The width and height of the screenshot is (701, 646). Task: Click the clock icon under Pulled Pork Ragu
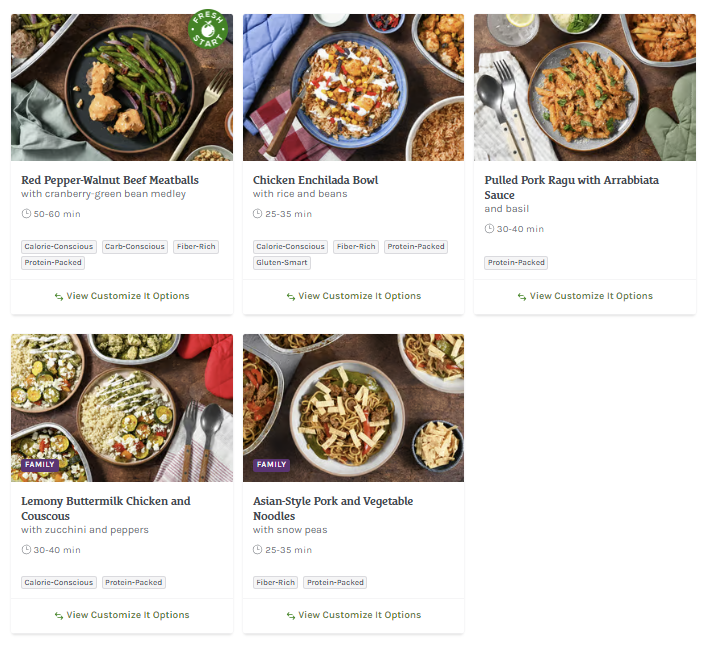(490, 229)
